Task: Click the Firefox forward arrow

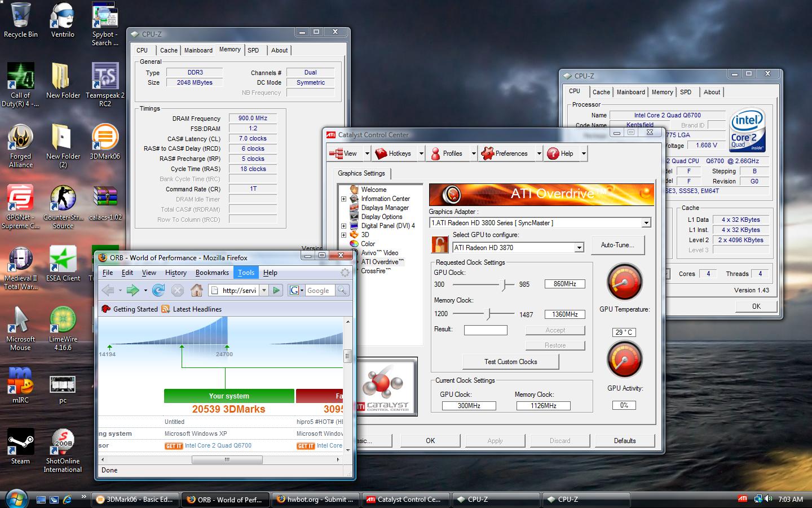Action: coord(133,290)
